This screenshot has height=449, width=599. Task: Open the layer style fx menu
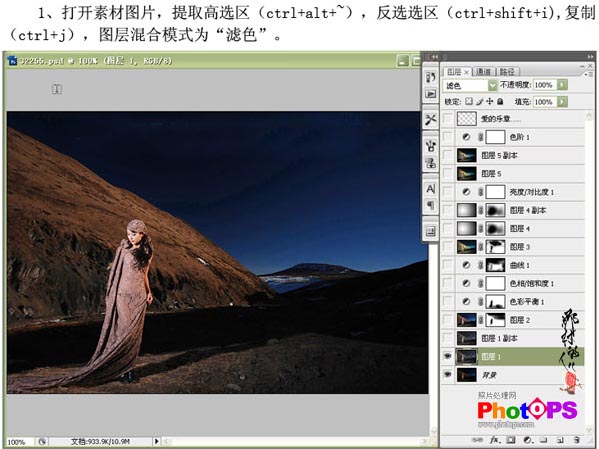tap(495, 440)
